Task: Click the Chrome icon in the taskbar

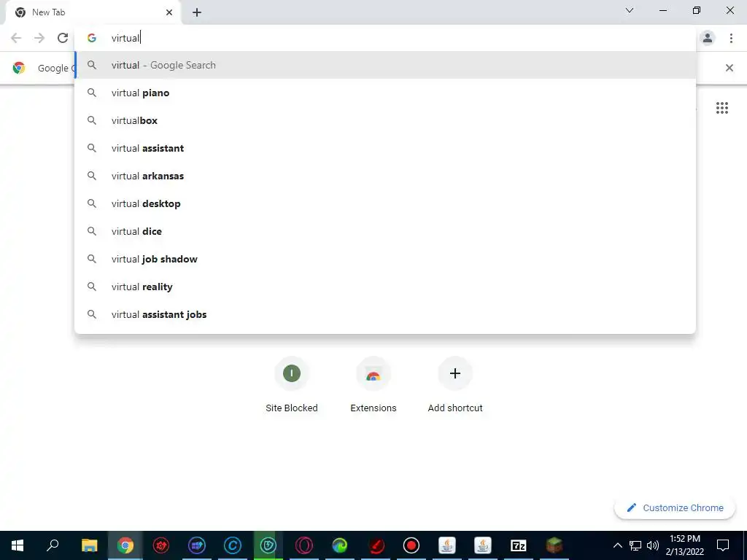Action: pos(125,545)
